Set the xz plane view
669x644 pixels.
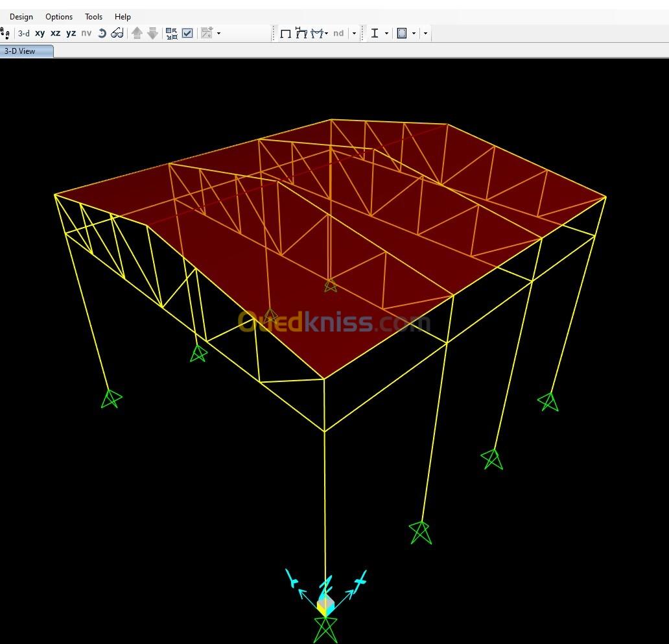pyautogui.click(x=56, y=33)
